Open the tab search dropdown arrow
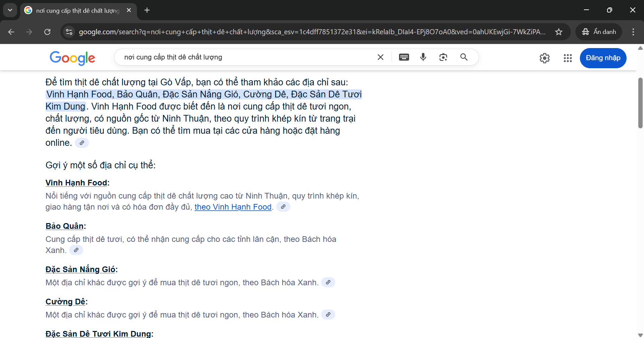 10,10
